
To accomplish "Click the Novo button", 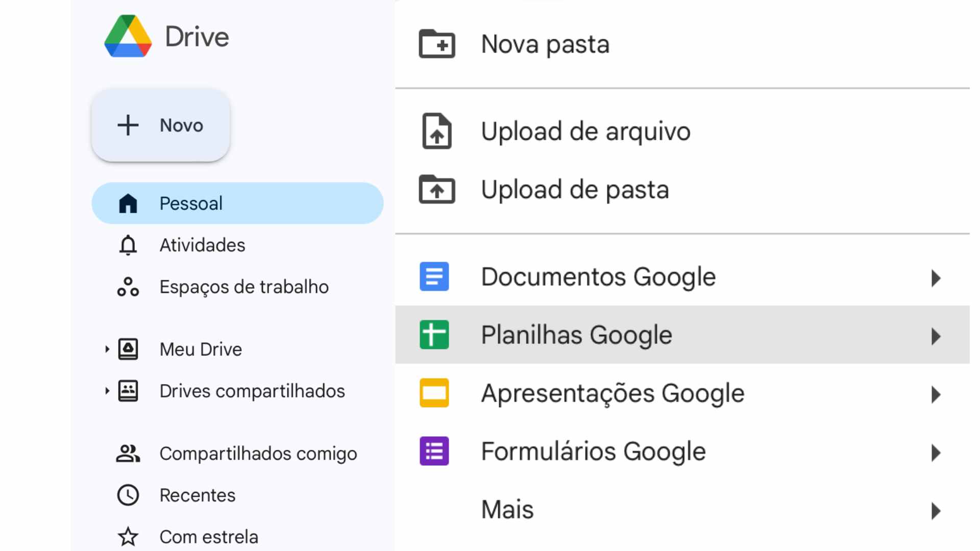I will [x=160, y=124].
